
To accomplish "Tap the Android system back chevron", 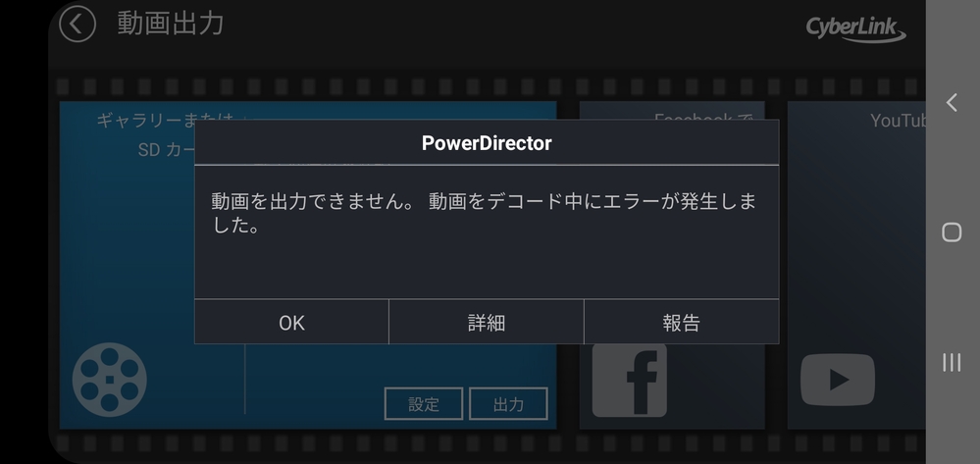I will 952,103.
